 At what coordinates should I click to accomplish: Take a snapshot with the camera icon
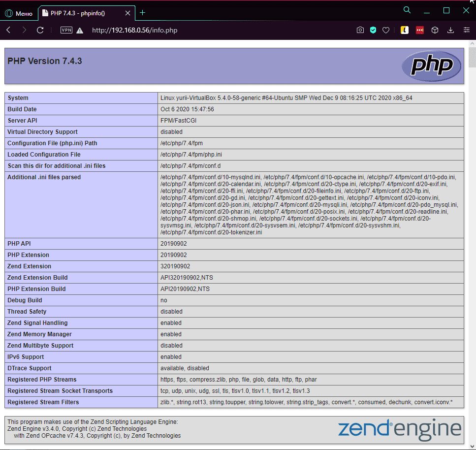point(360,30)
